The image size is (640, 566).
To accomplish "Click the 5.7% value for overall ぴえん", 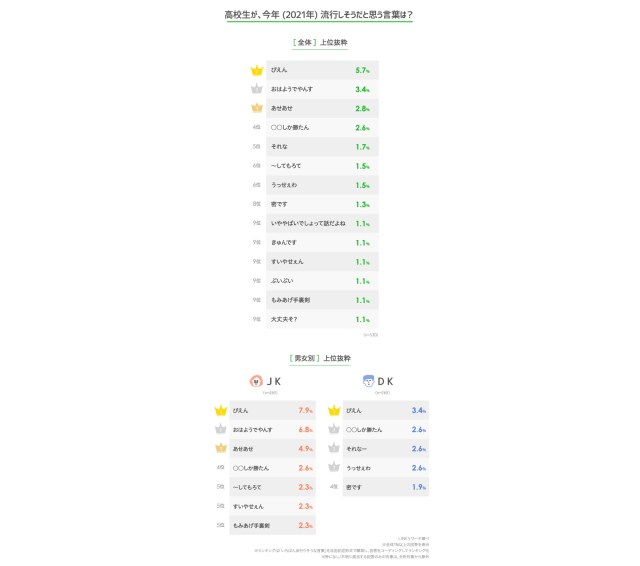I will [x=362, y=71].
